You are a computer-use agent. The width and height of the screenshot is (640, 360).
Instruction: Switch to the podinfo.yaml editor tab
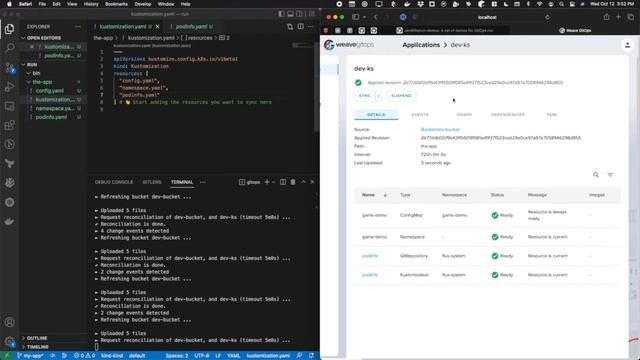pos(191,27)
